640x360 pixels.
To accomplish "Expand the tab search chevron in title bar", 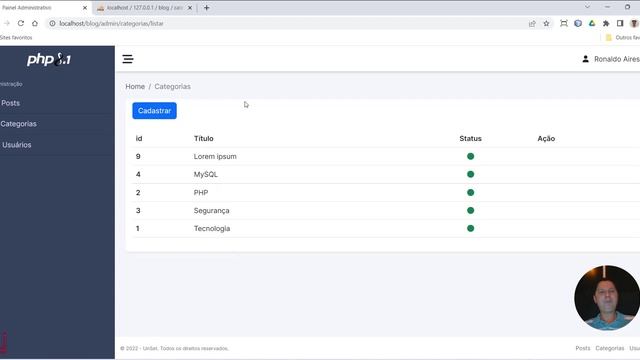I will [587, 7].
